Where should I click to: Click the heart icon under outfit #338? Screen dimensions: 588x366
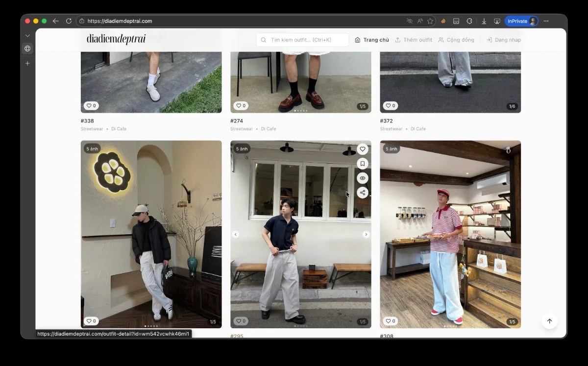coord(90,105)
